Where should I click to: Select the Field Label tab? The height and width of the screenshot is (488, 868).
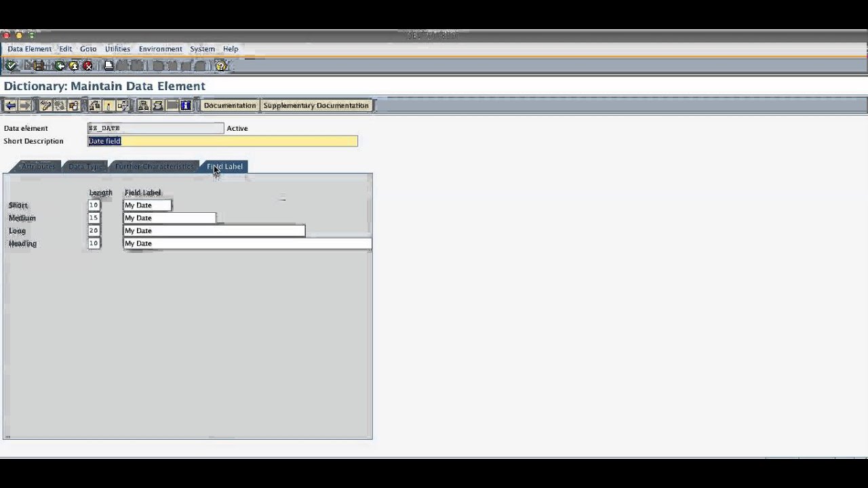[x=225, y=167]
